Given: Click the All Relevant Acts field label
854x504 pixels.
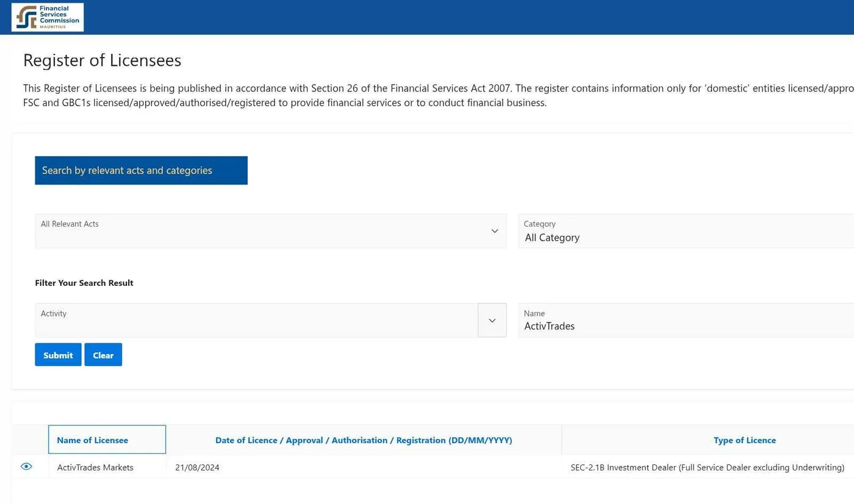Looking at the screenshot, I should pyautogui.click(x=70, y=224).
